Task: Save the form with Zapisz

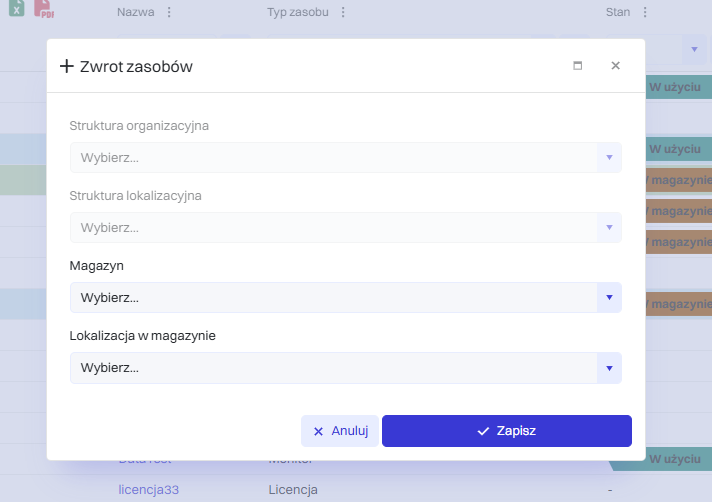Action: [507, 431]
